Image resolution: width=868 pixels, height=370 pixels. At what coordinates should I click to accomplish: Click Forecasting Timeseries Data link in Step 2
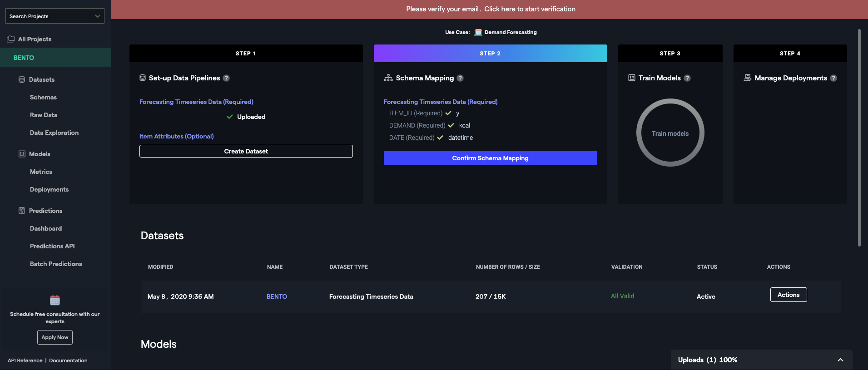441,102
